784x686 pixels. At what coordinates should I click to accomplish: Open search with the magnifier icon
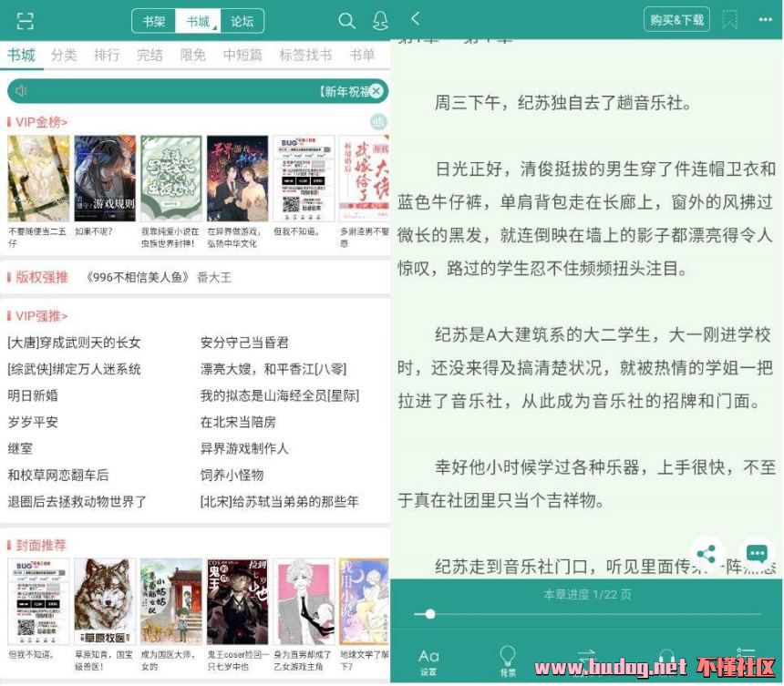tap(346, 21)
